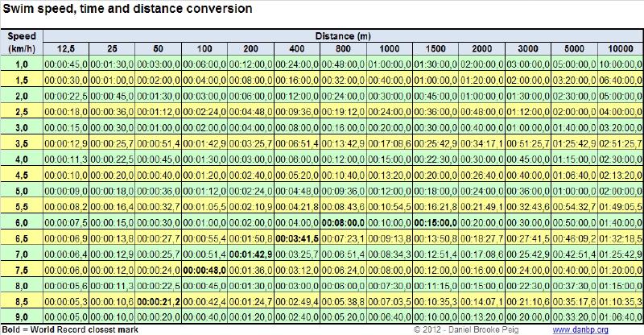644x335 pixels.
Task: Open the www.danbp.org link
Action: (x=580, y=329)
